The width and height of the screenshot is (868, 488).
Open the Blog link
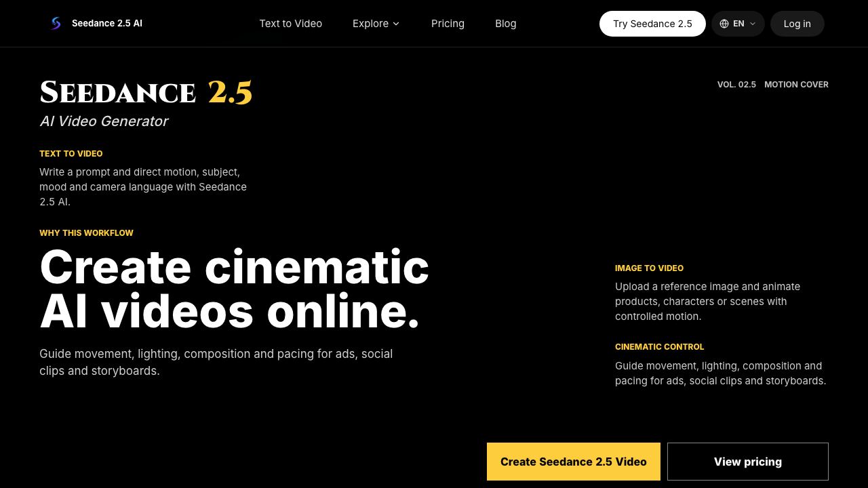(505, 23)
